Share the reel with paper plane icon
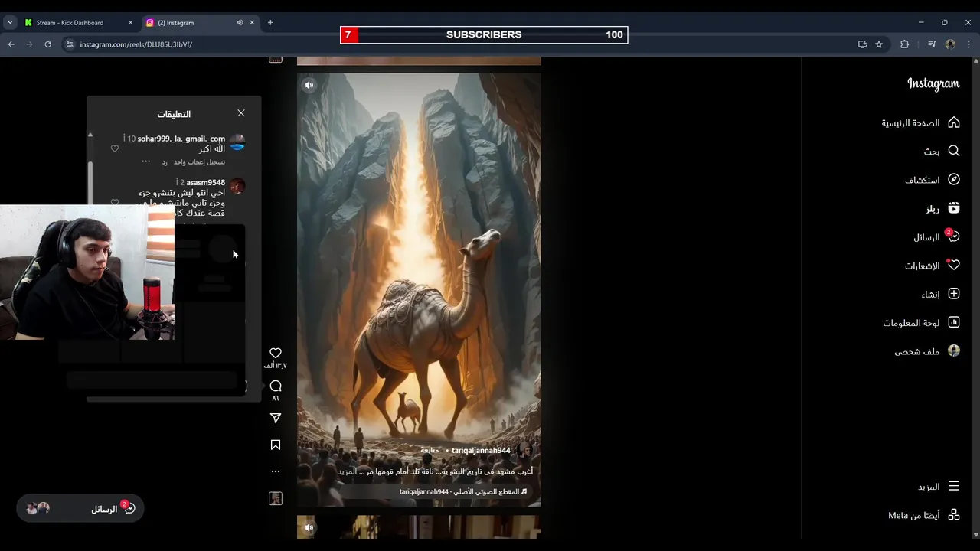 pos(276,418)
